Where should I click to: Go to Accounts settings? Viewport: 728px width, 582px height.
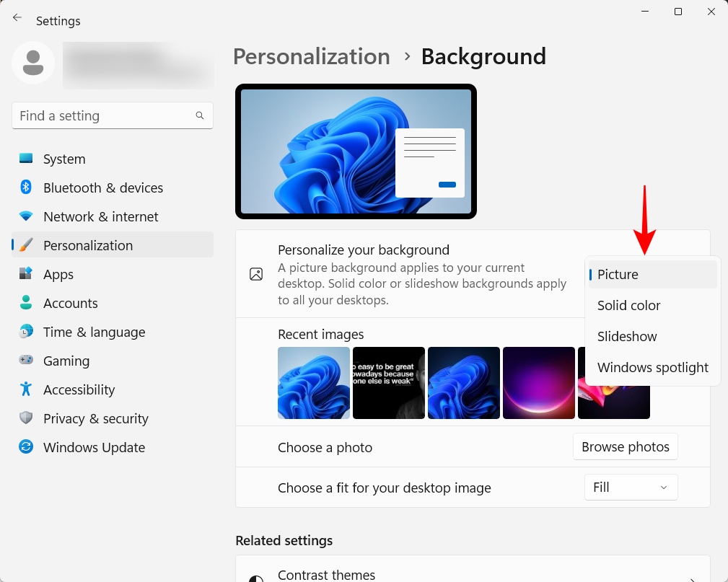(x=113, y=303)
